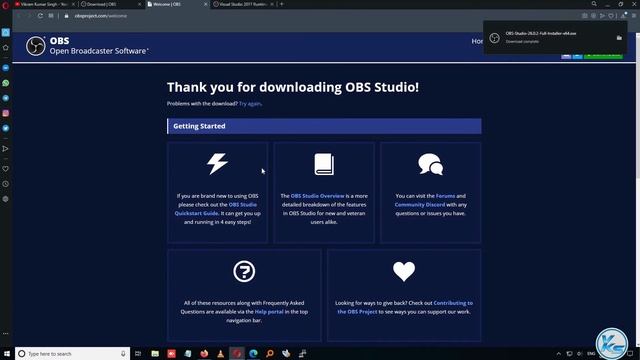Open the Windows Start menu
Image resolution: width=640 pixels, height=360 pixels.
pyautogui.click(x=7, y=353)
